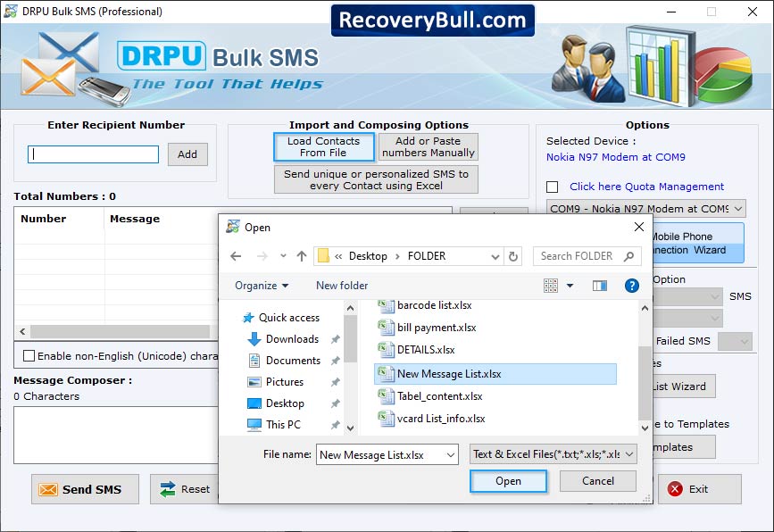This screenshot has width=774, height=532.
Task: Open Pictures in the sidebar
Action: tap(276, 382)
